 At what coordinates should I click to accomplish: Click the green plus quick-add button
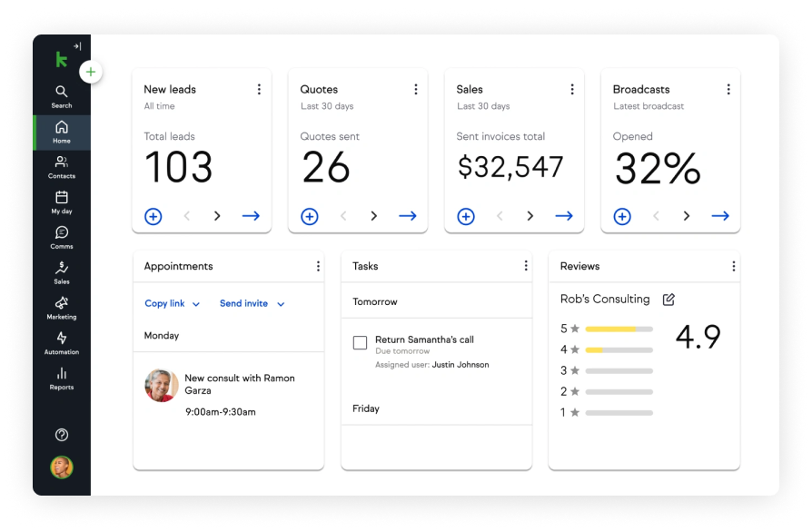(x=90, y=71)
